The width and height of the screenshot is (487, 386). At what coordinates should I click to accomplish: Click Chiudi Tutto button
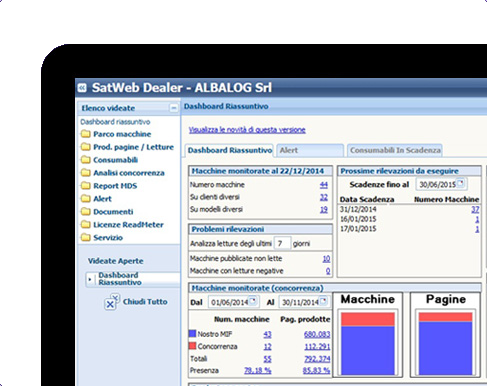point(145,302)
